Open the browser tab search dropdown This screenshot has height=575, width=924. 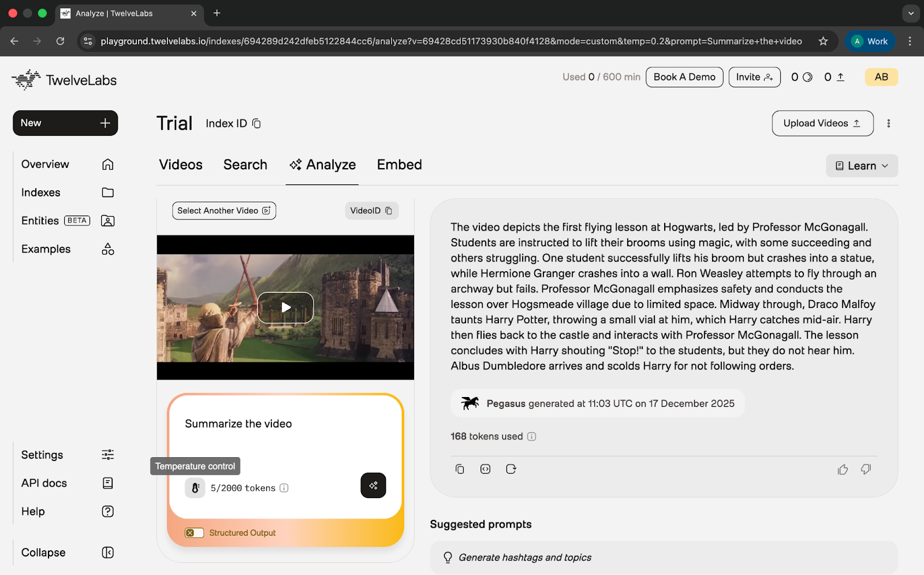pyautogui.click(x=911, y=13)
